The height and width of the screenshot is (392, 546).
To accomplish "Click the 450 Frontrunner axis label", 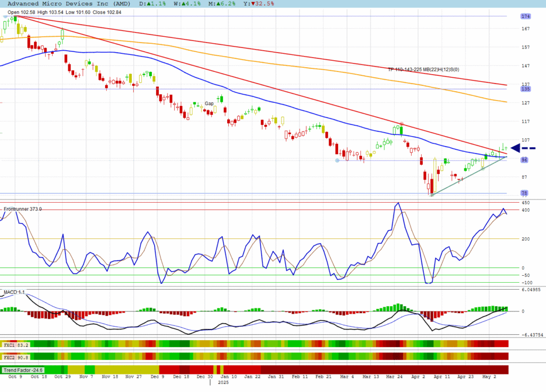I will click(x=525, y=203).
